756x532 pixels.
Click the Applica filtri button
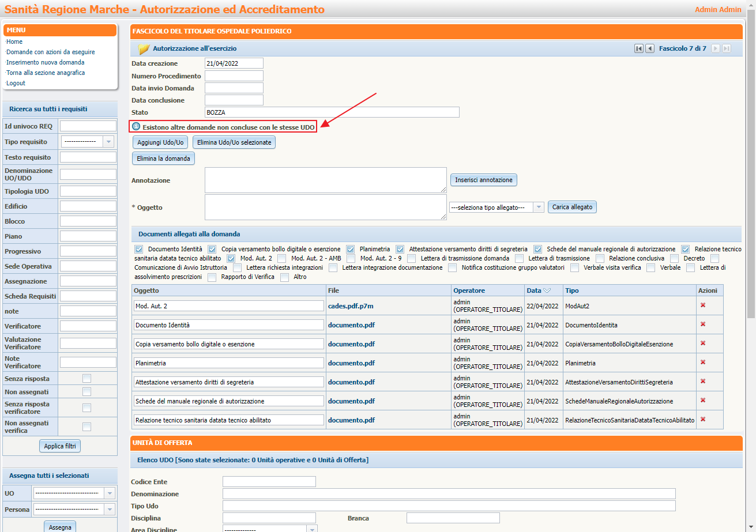pos(60,446)
